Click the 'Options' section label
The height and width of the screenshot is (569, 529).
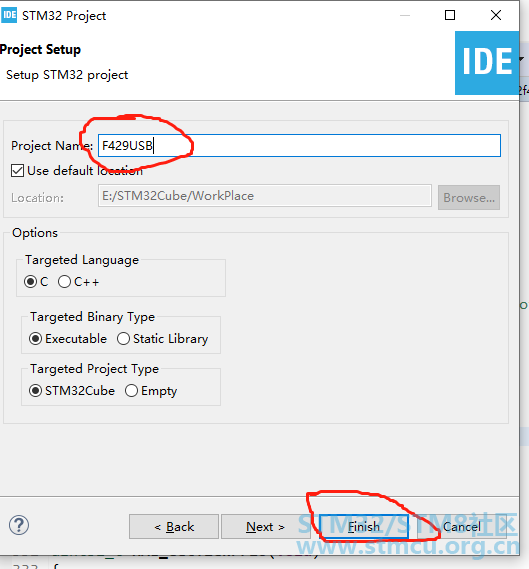click(x=35, y=233)
